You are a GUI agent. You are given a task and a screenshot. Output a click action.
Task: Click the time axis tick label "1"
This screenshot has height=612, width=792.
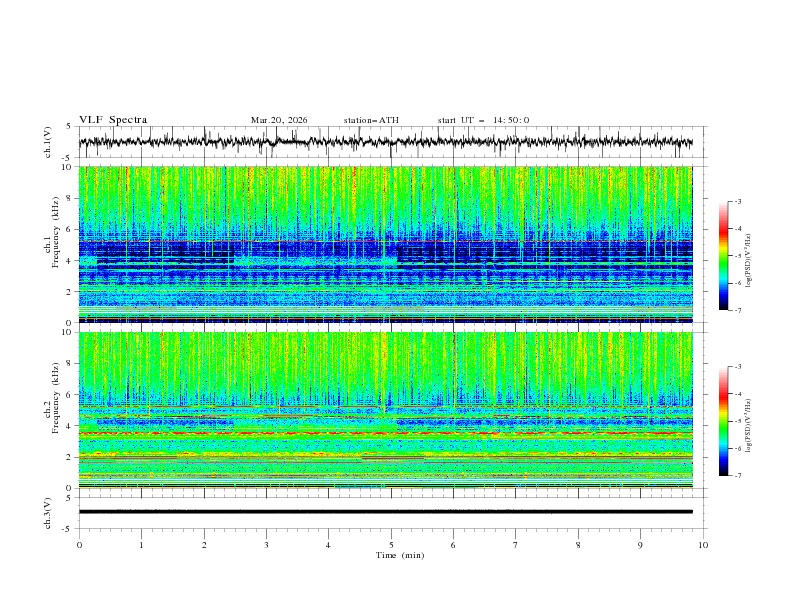coord(141,545)
